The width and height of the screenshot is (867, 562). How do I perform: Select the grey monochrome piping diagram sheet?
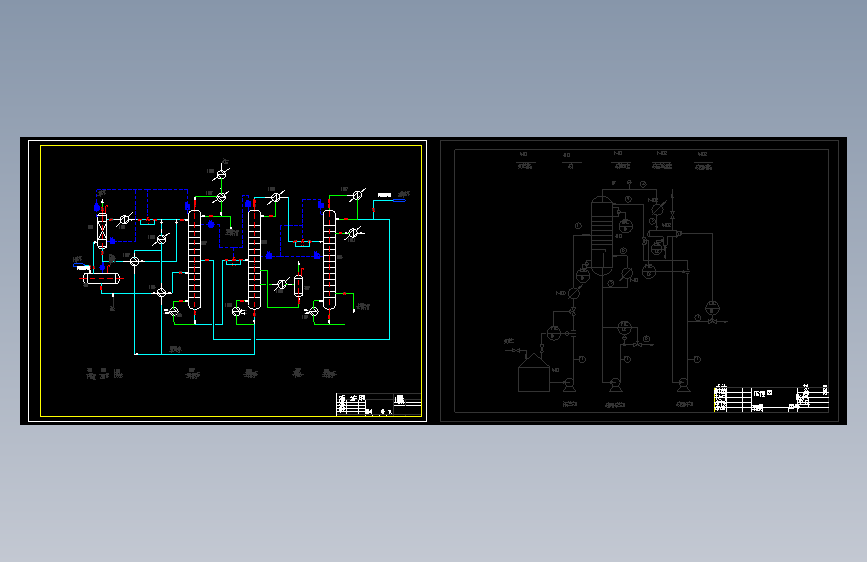(640, 281)
